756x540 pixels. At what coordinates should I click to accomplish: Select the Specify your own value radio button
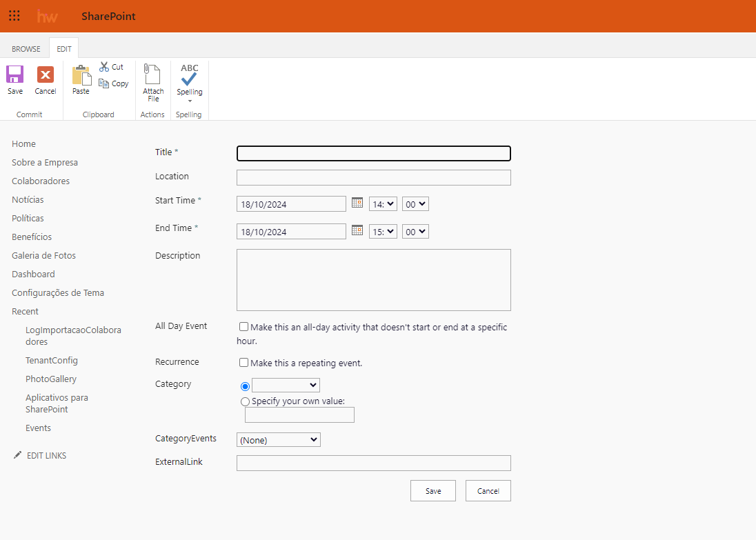(x=245, y=401)
